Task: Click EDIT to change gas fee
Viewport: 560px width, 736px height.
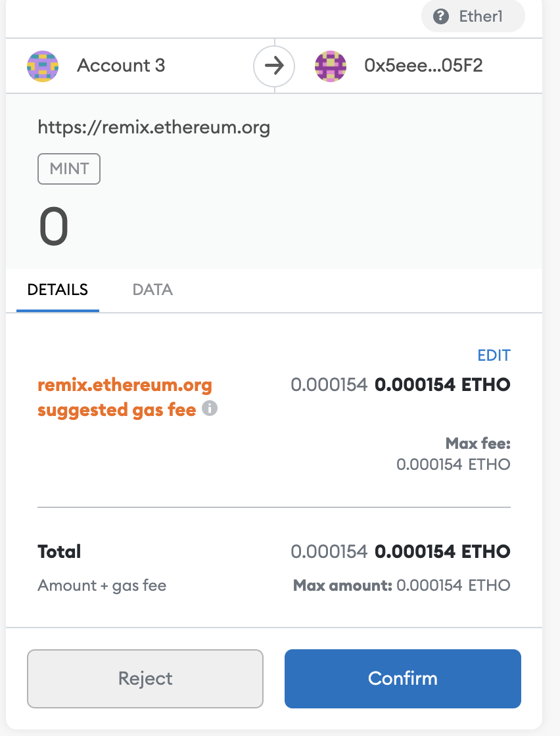Action: [494, 356]
